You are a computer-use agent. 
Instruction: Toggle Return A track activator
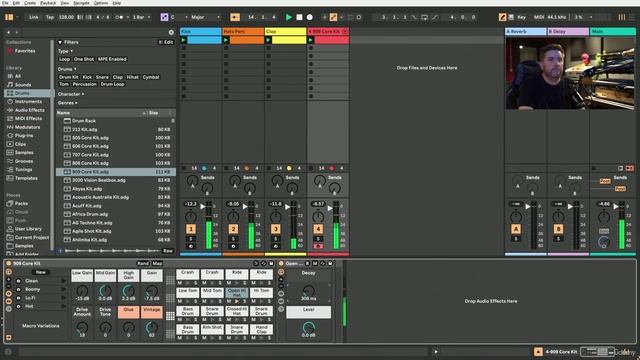[516, 229]
